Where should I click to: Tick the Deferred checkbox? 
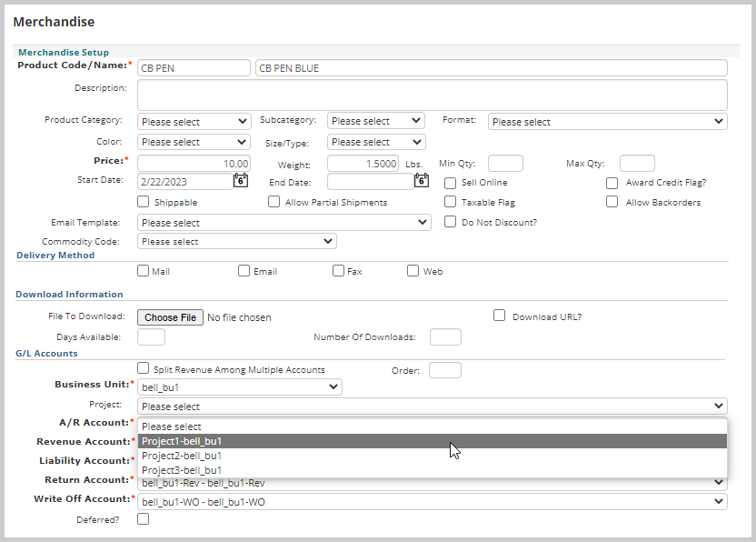[144, 519]
